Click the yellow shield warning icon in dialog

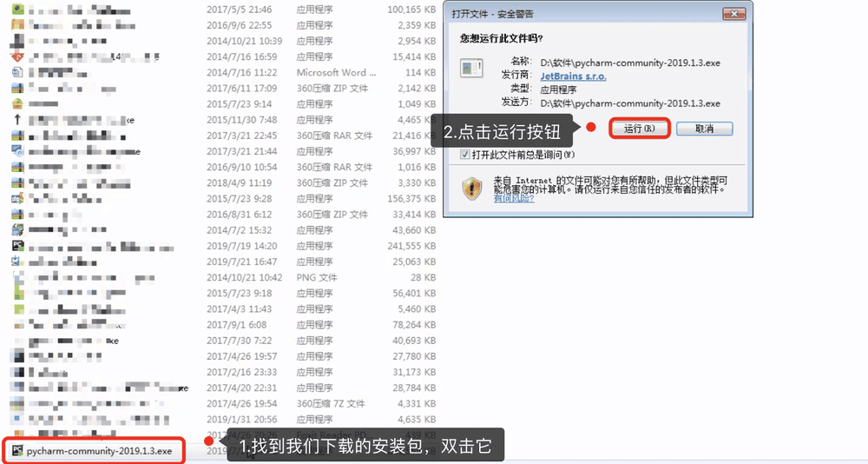(471, 189)
